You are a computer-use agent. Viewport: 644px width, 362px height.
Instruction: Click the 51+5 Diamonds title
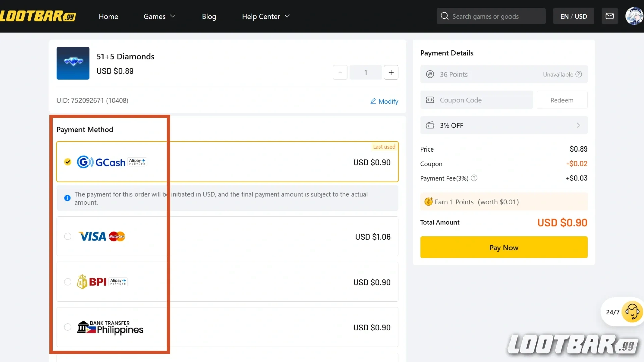point(125,56)
